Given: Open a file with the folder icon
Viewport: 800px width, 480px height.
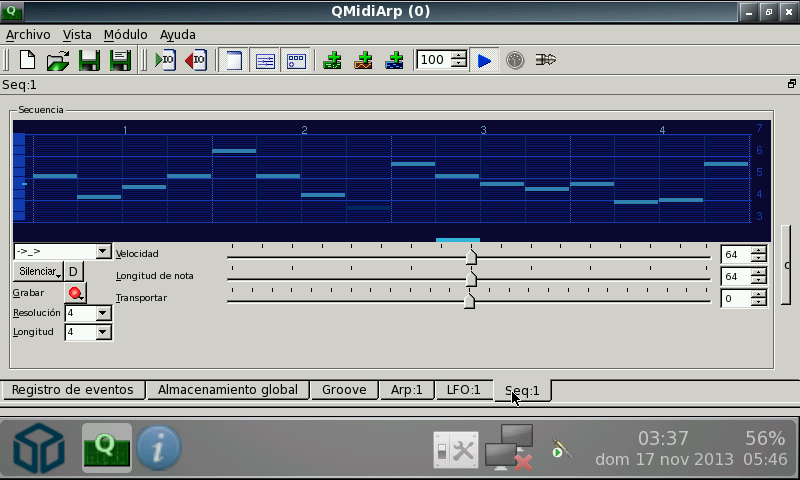Looking at the screenshot, I should [58, 60].
